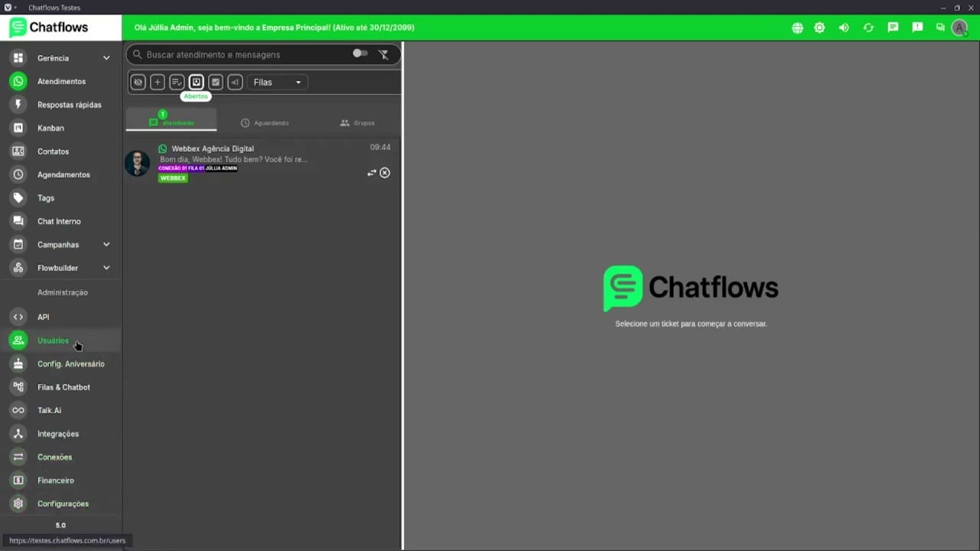Click the clear filter funnel icon
This screenshot has height=551, width=980.
coord(384,54)
